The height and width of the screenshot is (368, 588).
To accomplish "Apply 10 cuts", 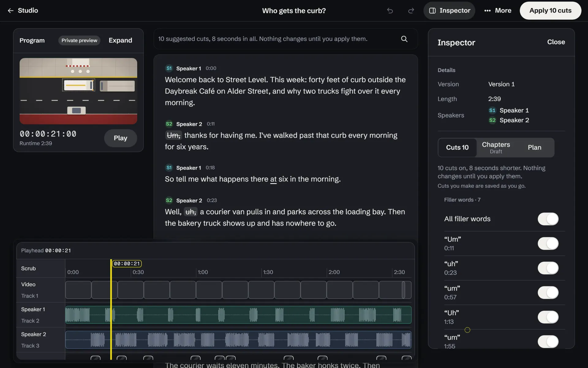I will (550, 11).
